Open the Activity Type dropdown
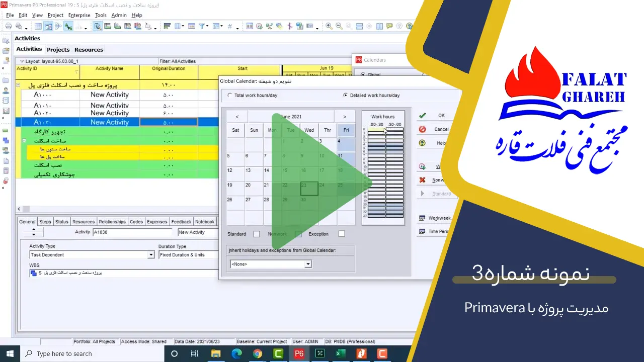The image size is (644, 362). point(151,255)
